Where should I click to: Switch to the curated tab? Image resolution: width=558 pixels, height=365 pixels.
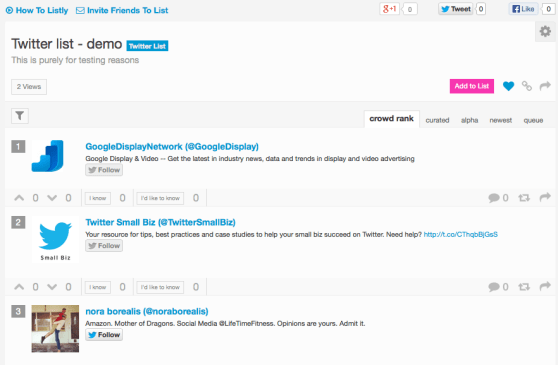437,120
